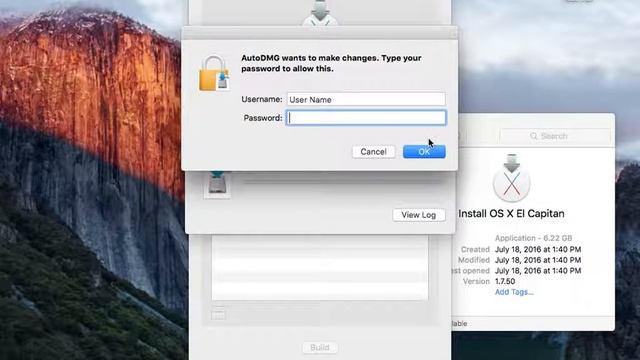Select the Install OS X El Capitan icon
The height and width of the screenshot is (360, 640).
click(511, 178)
